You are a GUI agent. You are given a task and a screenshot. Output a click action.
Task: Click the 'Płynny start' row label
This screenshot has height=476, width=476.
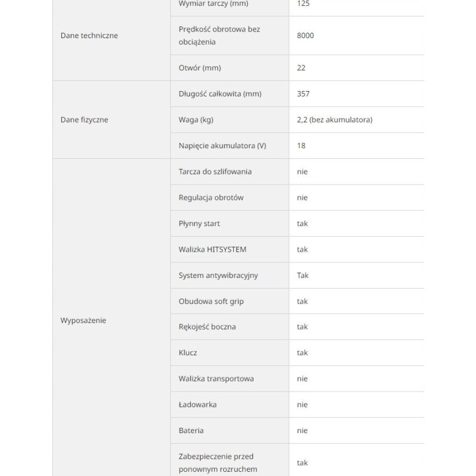click(199, 224)
